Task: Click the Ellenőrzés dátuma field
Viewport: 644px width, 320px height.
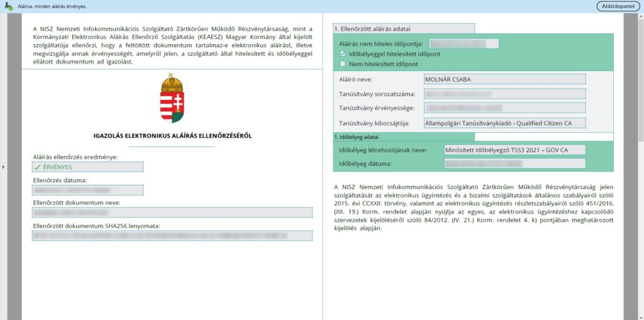Action: 88,190
